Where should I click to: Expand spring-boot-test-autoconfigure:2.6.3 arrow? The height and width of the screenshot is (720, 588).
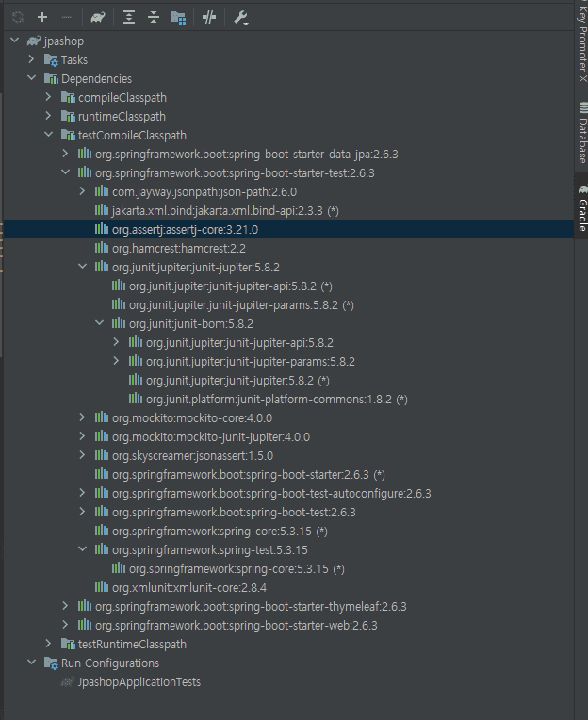click(x=82, y=493)
